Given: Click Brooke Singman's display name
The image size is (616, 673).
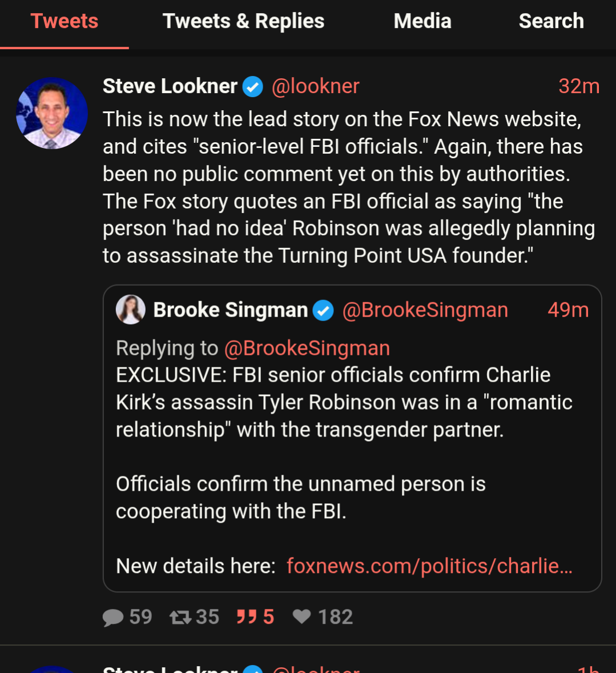Looking at the screenshot, I should click(x=230, y=310).
